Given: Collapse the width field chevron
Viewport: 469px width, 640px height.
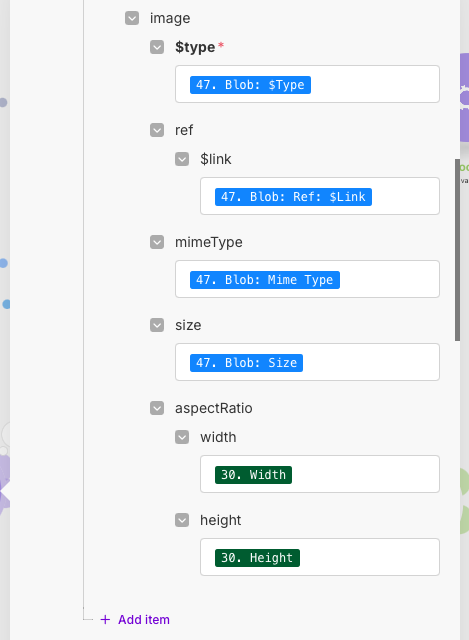Looking at the screenshot, I should pos(182,437).
